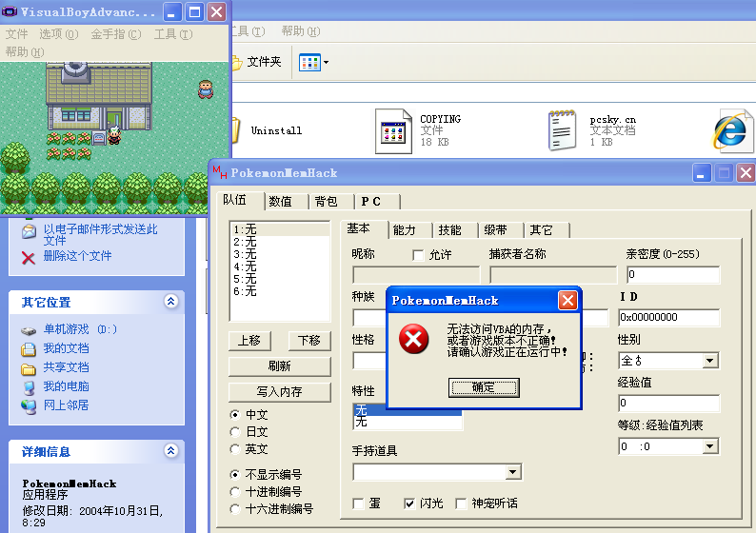
Task: Click the I D value input field
Action: tap(669, 317)
